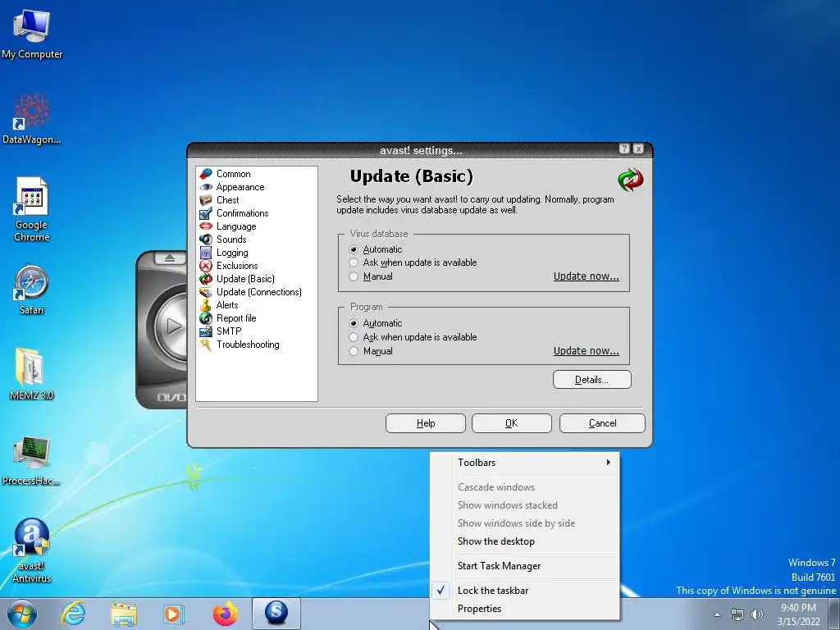This screenshot has height=630, width=840.
Task: Select the Logging icon
Action: [x=206, y=253]
